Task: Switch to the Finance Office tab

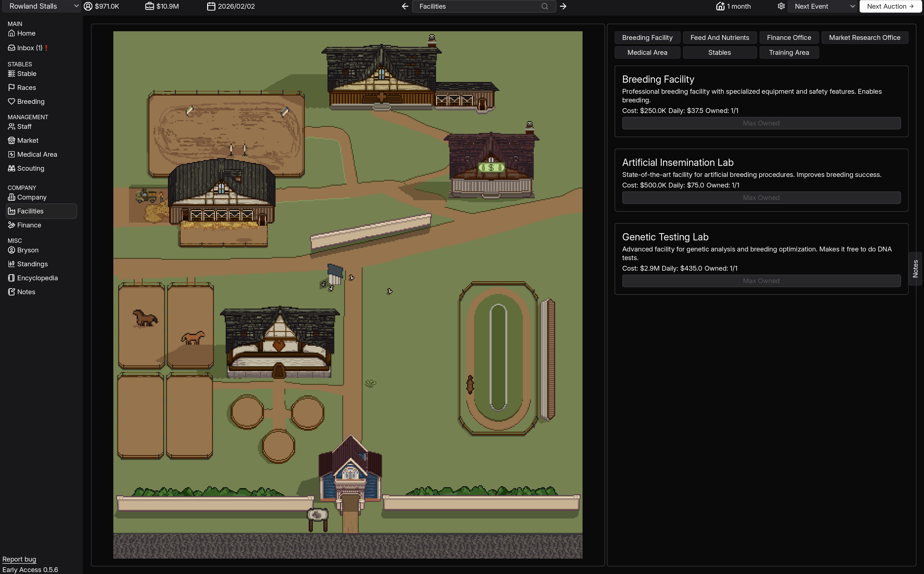Action: coord(788,37)
